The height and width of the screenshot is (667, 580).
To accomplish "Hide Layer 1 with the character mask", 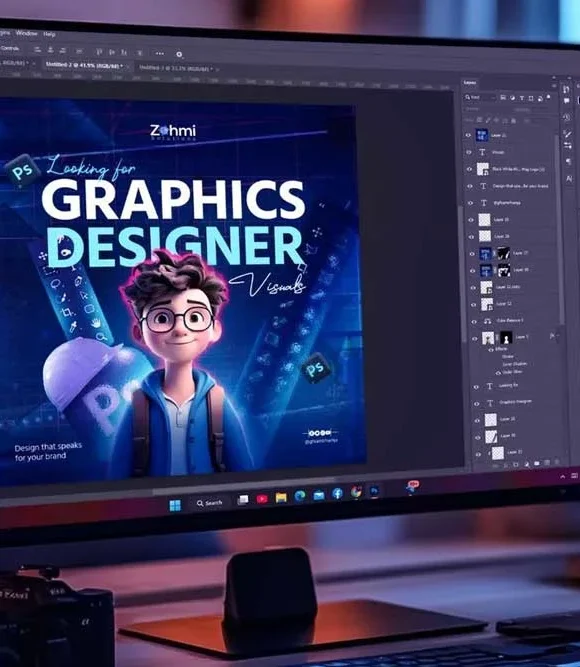I will point(475,339).
